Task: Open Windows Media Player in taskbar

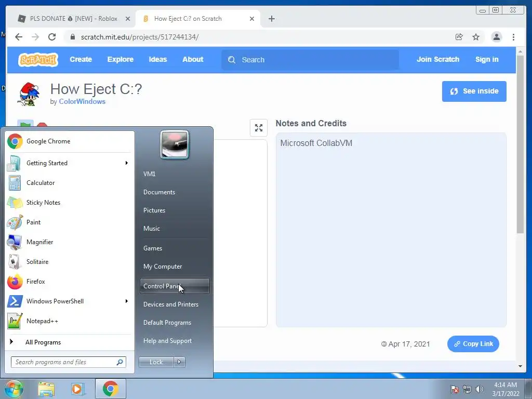Action: click(x=78, y=389)
